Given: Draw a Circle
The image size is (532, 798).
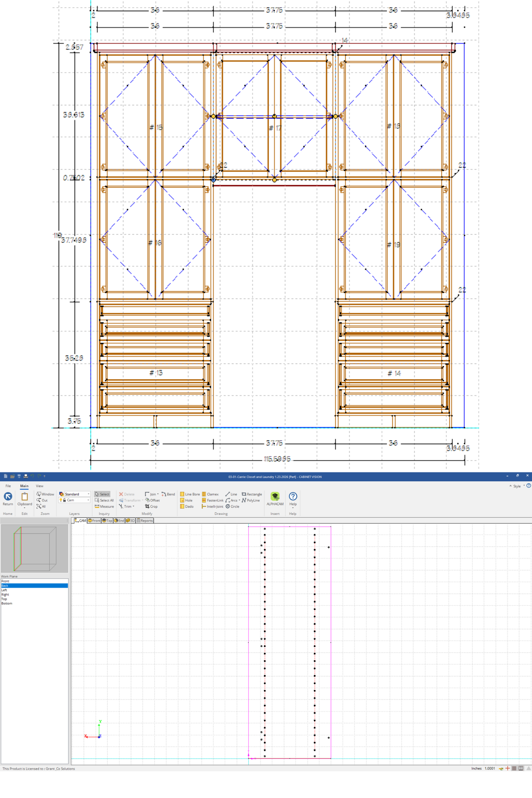Looking at the screenshot, I should pos(232,506).
